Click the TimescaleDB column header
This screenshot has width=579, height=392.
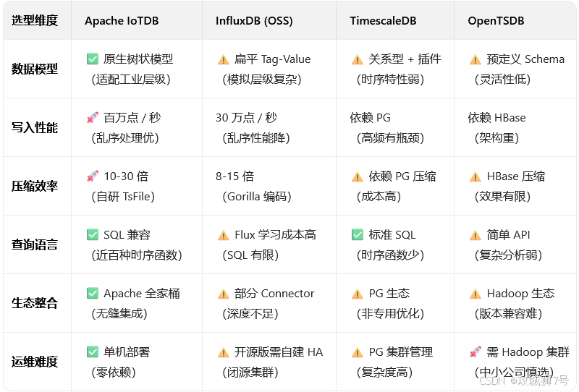point(383,21)
